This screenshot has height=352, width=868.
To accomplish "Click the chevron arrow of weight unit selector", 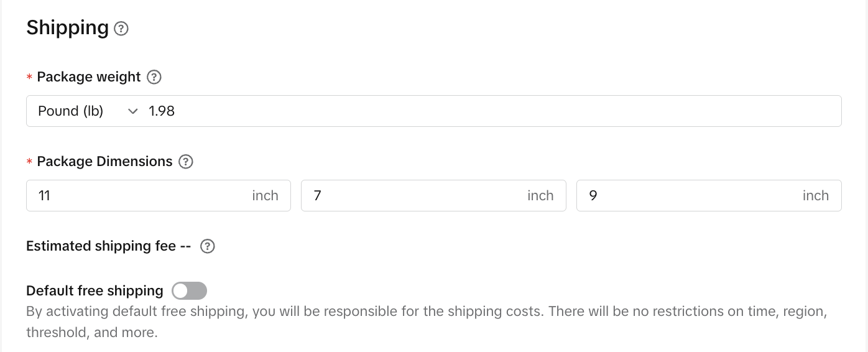I will [x=132, y=111].
